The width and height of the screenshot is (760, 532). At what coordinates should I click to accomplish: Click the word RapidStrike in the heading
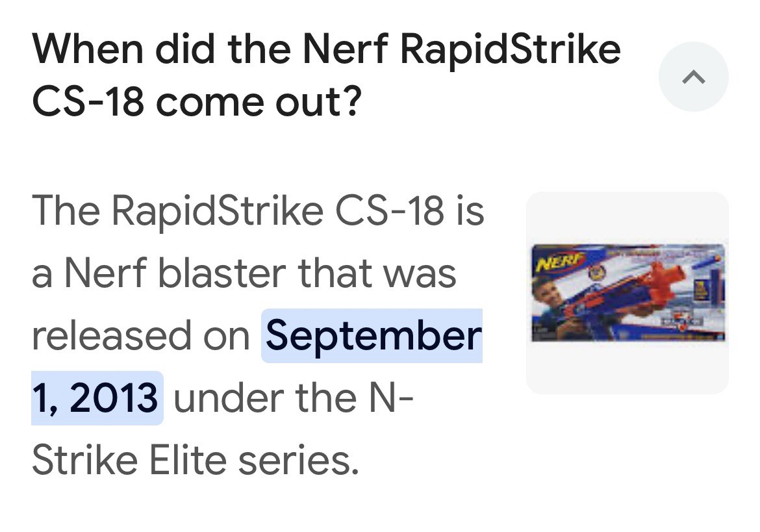[511, 50]
